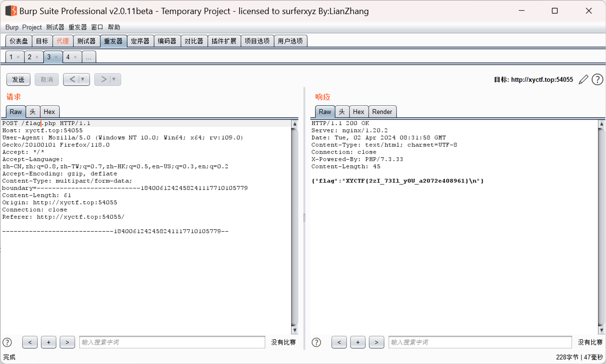Click the response search plus button

click(x=358, y=342)
